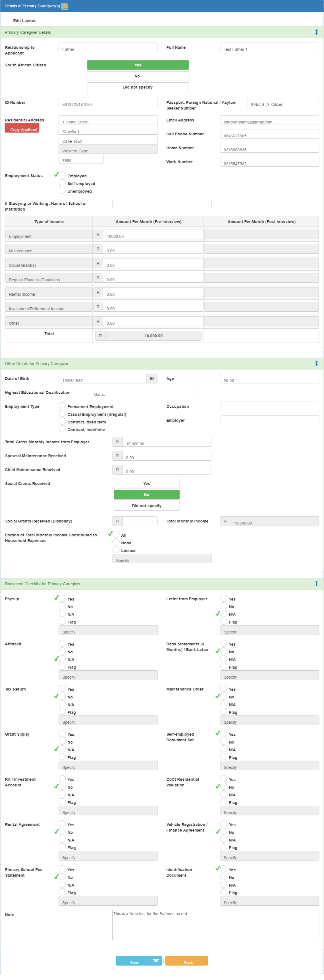Mark Tax Return as No
324x980 pixels.
[x=62, y=696]
